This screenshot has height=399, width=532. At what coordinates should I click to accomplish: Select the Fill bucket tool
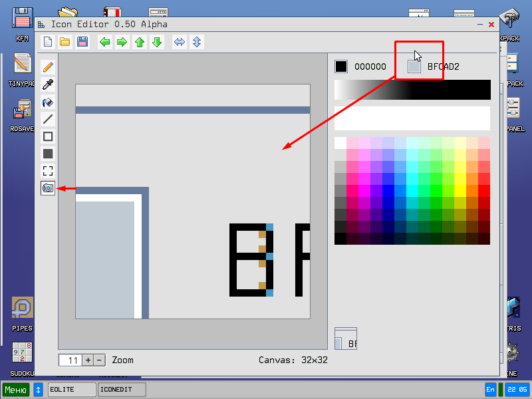(47, 102)
